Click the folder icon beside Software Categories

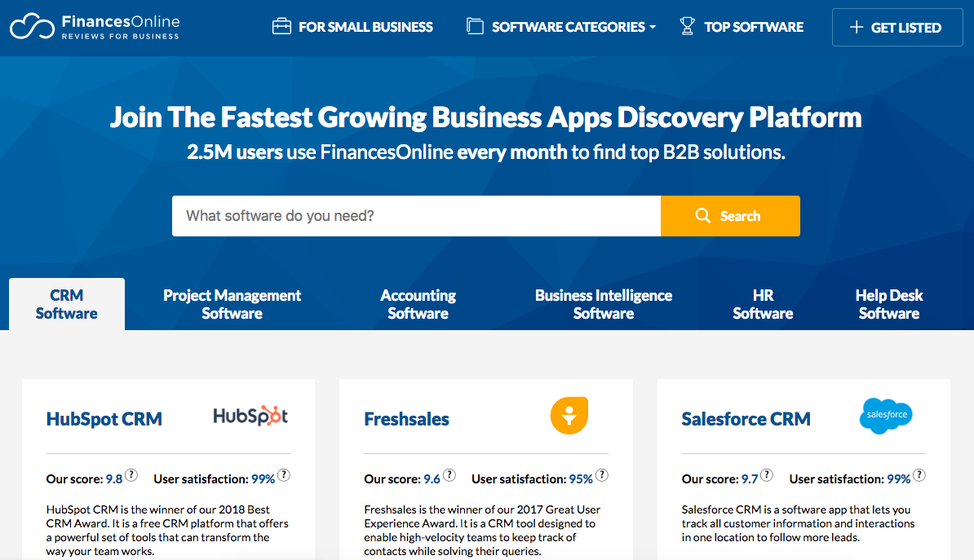click(476, 26)
